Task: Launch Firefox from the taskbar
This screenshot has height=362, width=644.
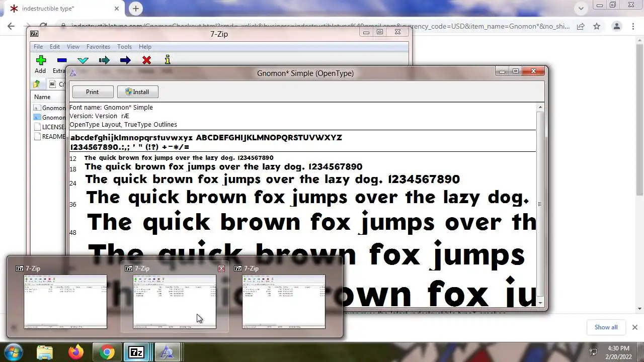Action: pos(76,352)
